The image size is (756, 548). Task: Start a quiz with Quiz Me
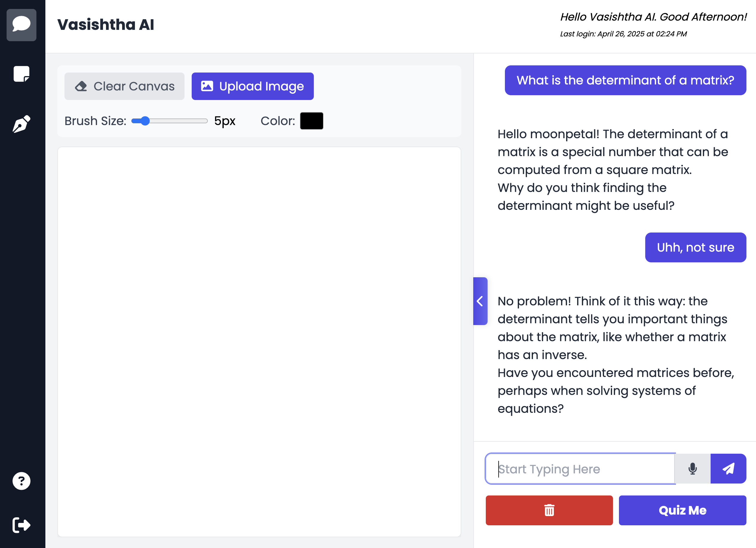(682, 510)
